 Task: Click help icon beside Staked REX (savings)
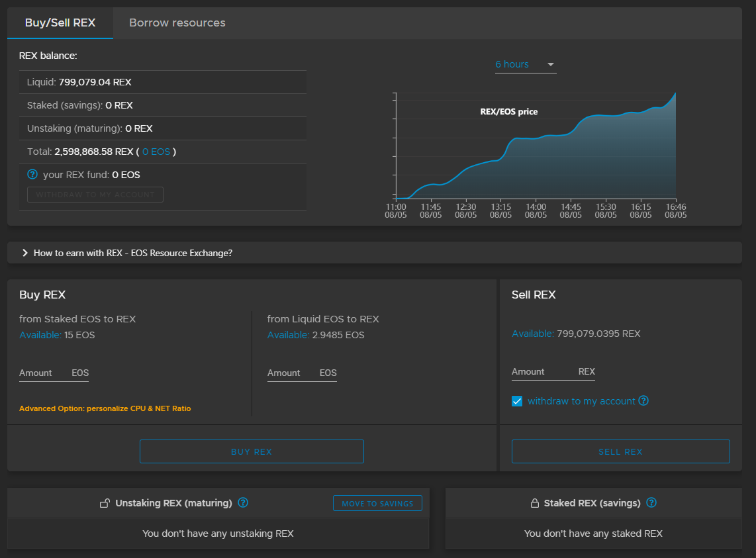651,502
